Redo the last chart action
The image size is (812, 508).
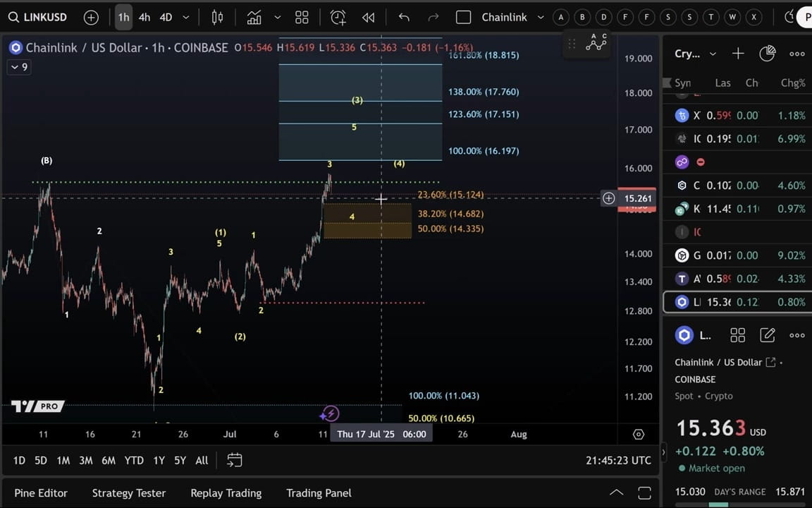pyautogui.click(x=433, y=18)
